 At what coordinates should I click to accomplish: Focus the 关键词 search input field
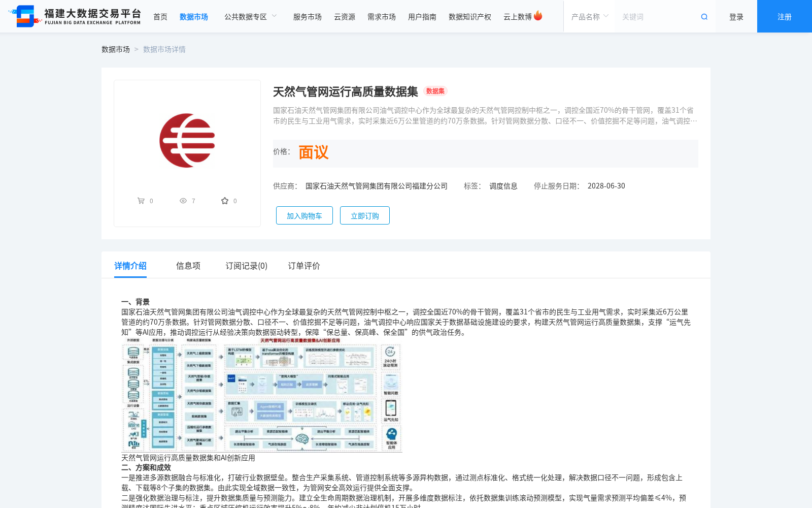(x=657, y=17)
